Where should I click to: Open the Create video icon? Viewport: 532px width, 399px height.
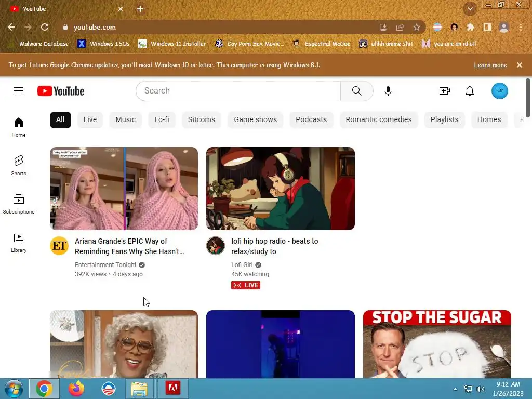(x=445, y=91)
